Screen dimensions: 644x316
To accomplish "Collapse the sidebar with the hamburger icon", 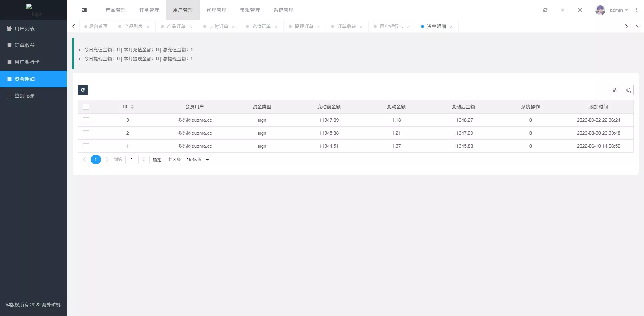I will (x=84, y=10).
